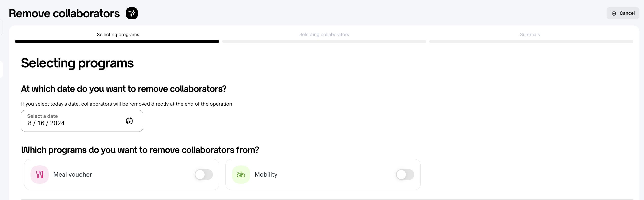Click the trash icon in Cancel button

click(x=614, y=13)
